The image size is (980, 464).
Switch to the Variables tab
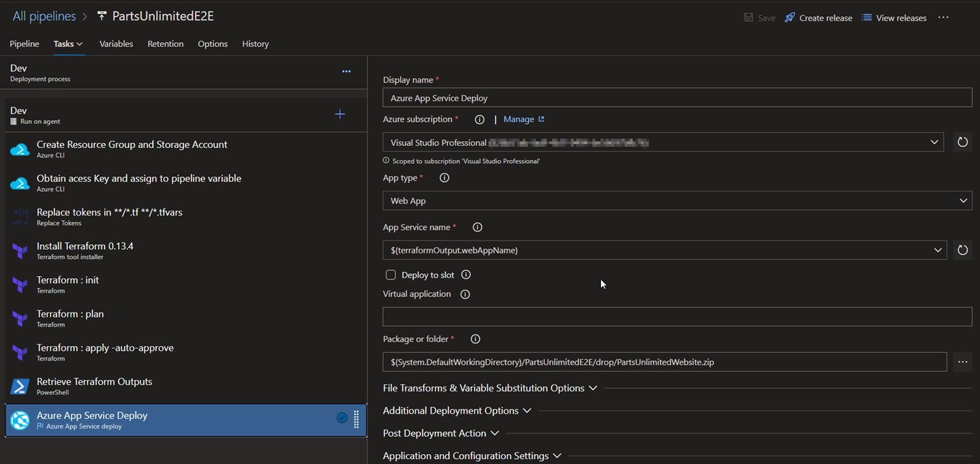[x=116, y=44]
